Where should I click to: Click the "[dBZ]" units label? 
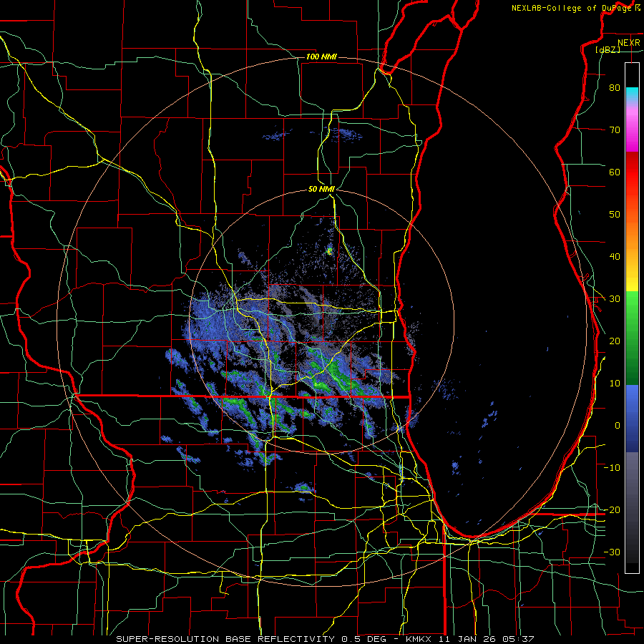point(608,49)
